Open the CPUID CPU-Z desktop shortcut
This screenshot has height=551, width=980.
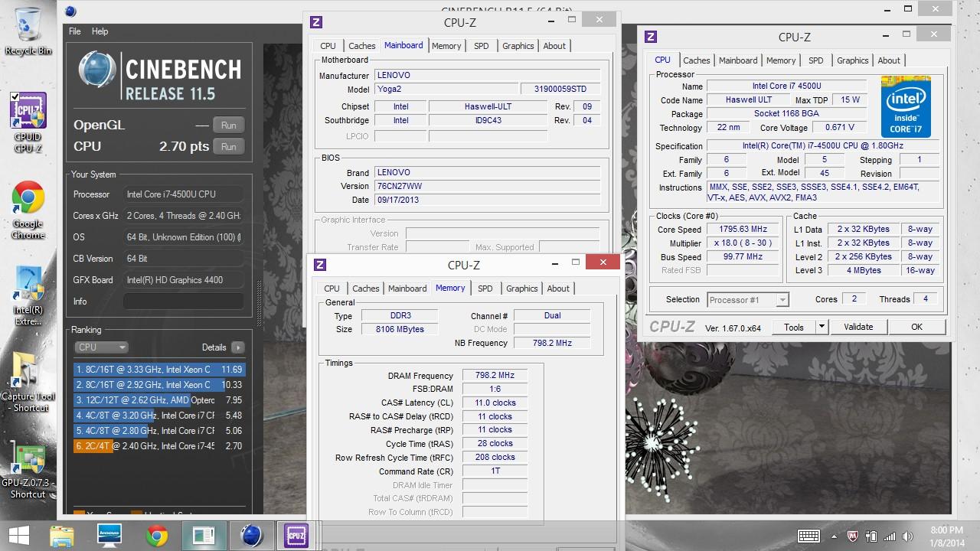tap(28, 122)
